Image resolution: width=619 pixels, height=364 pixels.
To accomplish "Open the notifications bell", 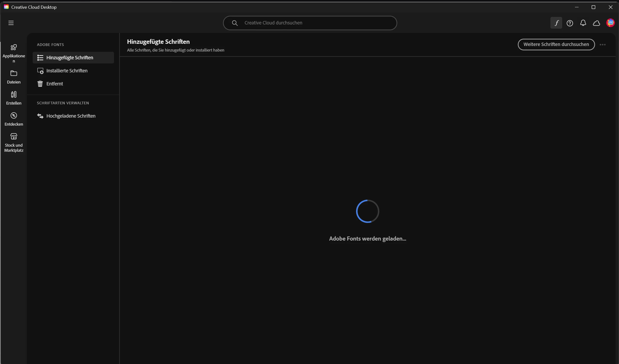I will point(583,23).
